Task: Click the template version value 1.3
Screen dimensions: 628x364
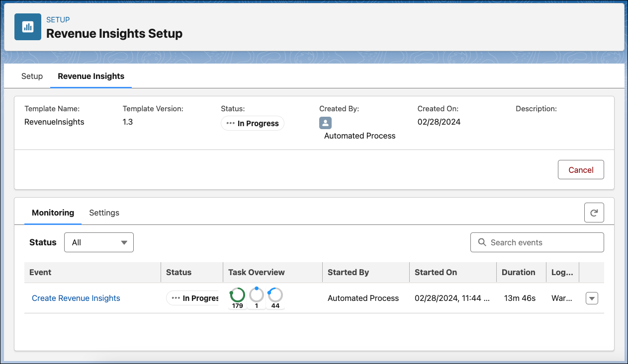Action: tap(128, 122)
